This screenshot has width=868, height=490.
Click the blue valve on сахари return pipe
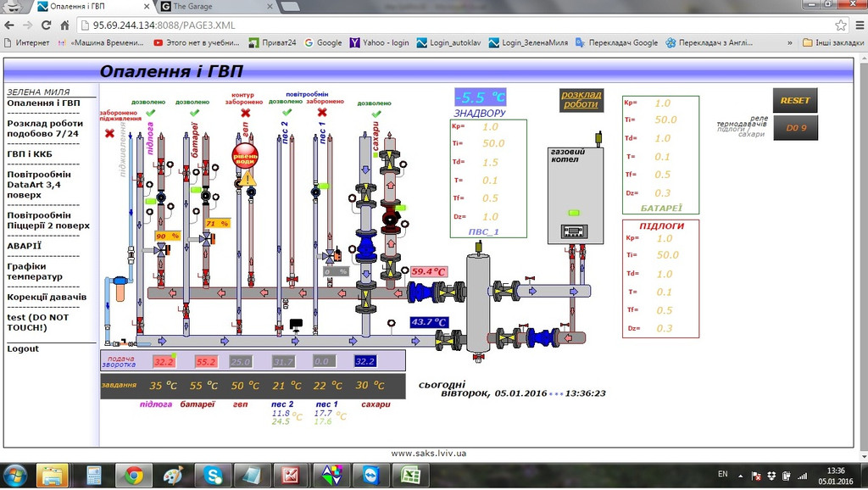coord(366,247)
